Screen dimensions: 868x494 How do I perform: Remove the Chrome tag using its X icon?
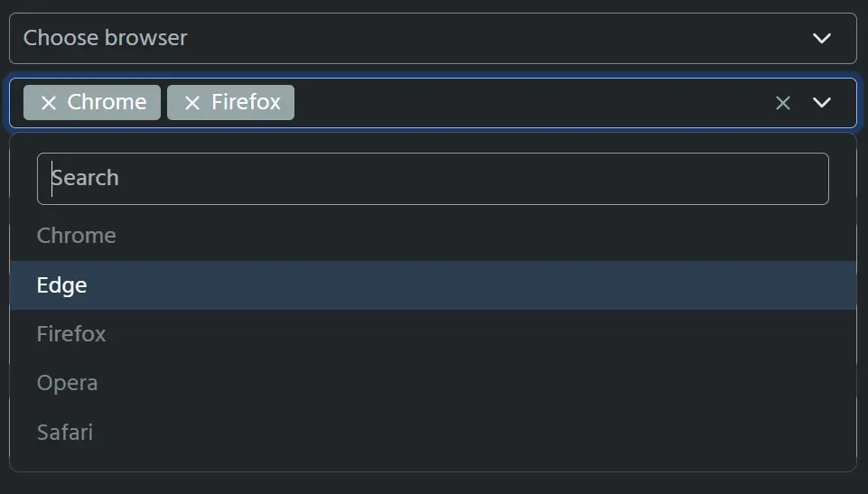tap(49, 103)
